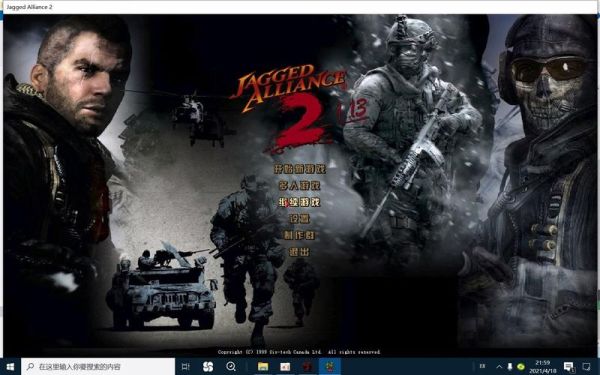
Task: Click the Jagged Alliance 2 window title
Action: pyautogui.click(x=29, y=7)
